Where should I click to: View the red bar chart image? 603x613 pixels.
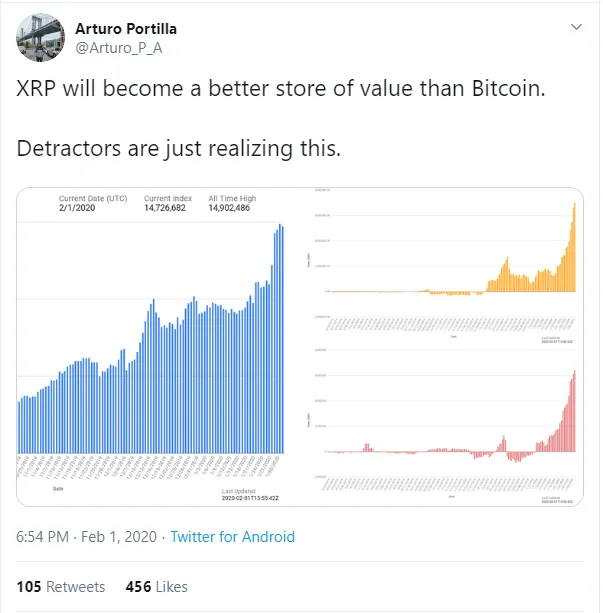pos(443,424)
